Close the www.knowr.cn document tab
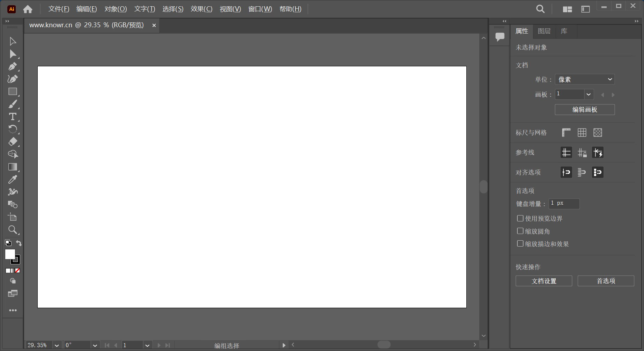This screenshot has height=351, width=644. point(154,25)
